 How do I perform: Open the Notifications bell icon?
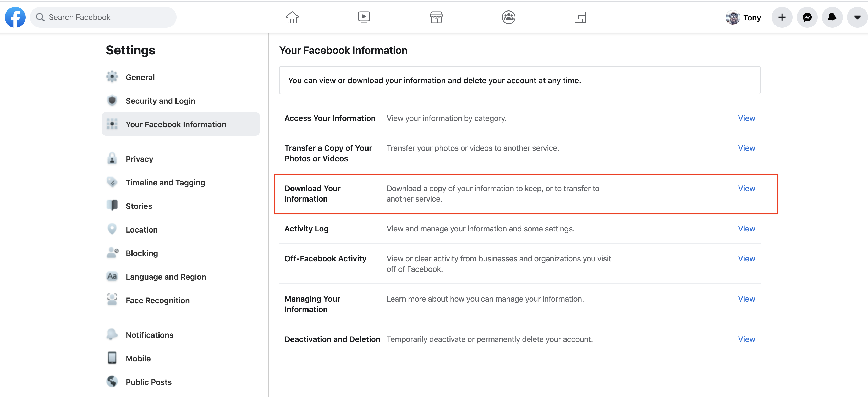(x=832, y=17)
